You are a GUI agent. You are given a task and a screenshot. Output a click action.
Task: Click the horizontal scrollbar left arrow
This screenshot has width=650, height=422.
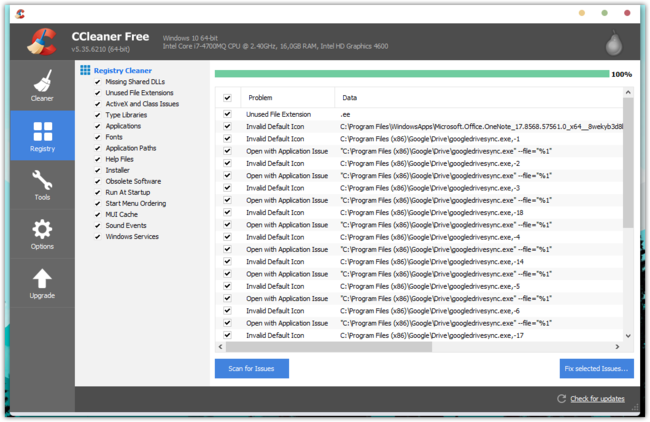coord(221,347)
